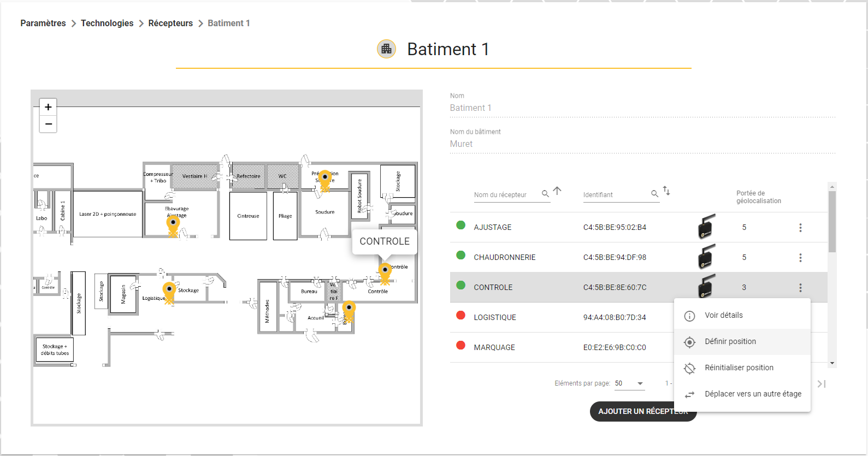
Task: Go to the last page of receivers
Action: (x=822, y=384)
